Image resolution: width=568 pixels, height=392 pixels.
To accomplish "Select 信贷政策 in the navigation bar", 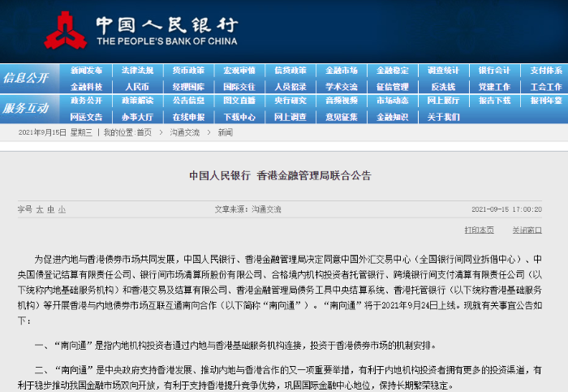I will pos(290,71).
